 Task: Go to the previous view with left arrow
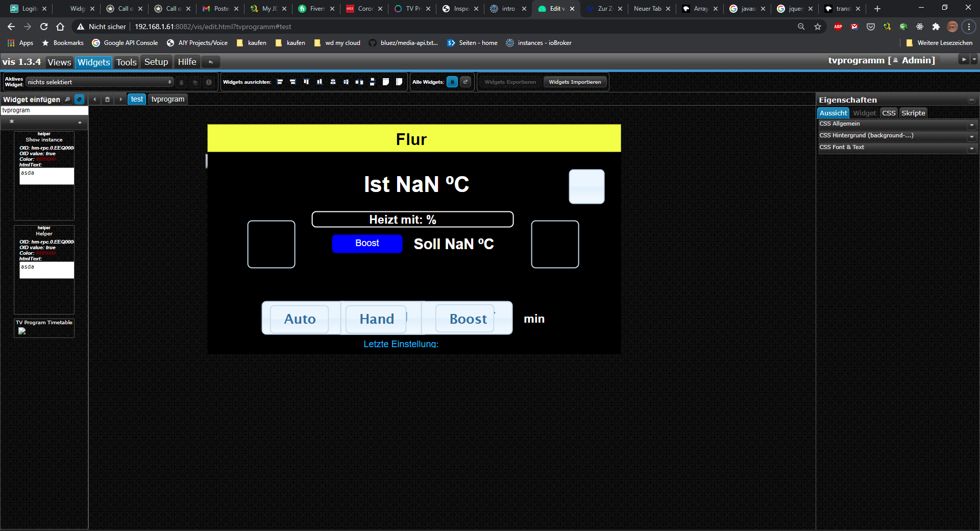coord(95,100)
